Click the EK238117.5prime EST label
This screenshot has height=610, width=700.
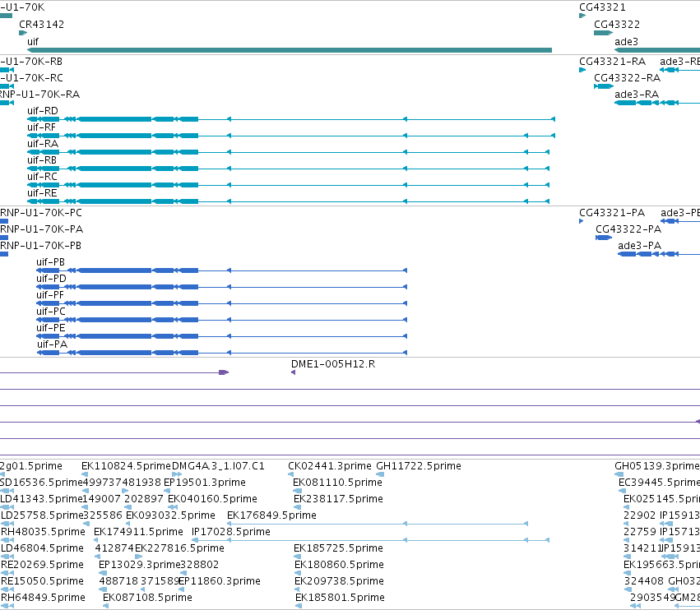tap(338, 499)
